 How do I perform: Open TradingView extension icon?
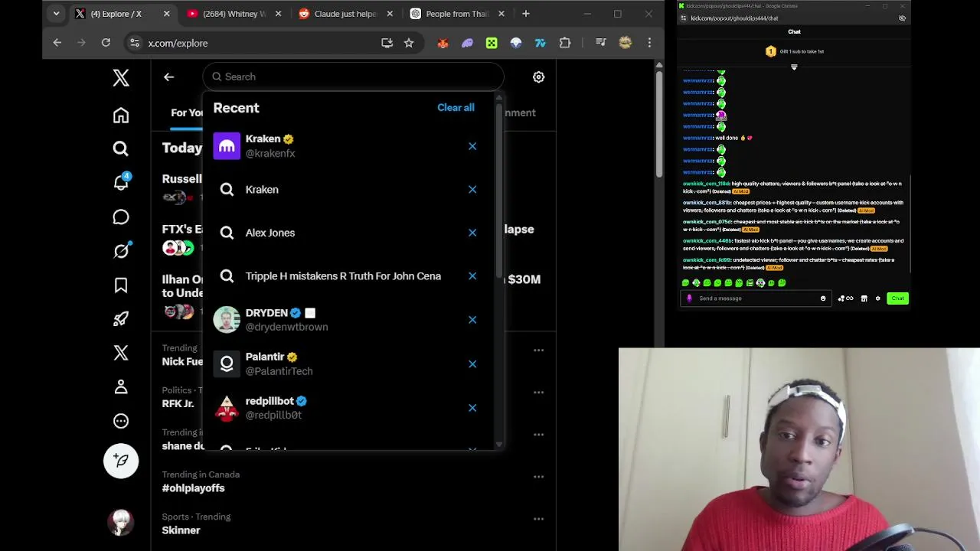click(x=541, y=43)
